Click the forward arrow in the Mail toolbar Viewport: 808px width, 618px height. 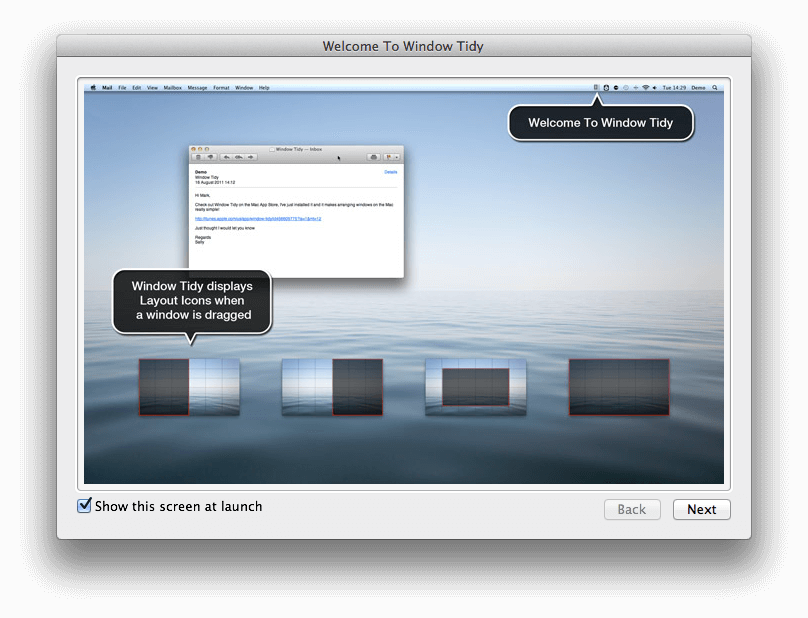251,157
